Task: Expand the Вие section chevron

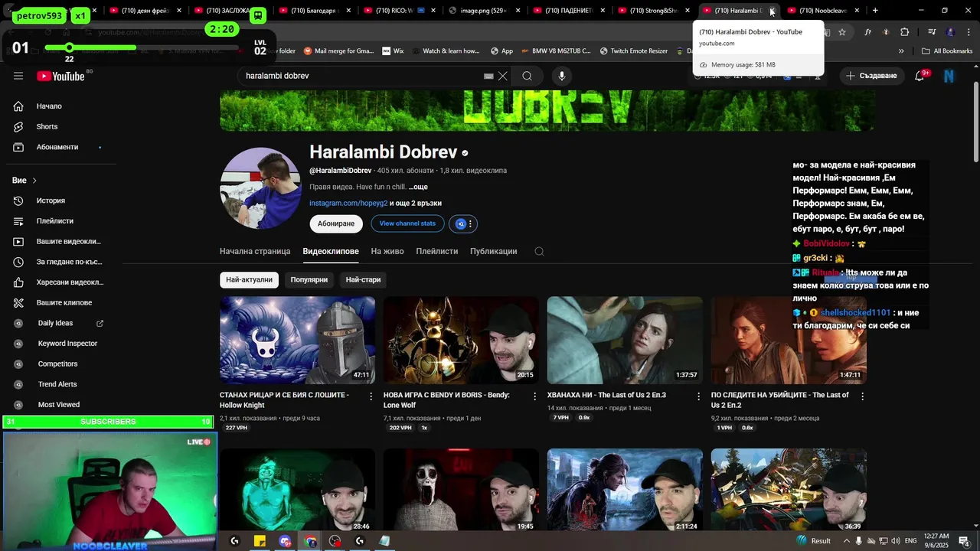Action: [x=34, y=181]
